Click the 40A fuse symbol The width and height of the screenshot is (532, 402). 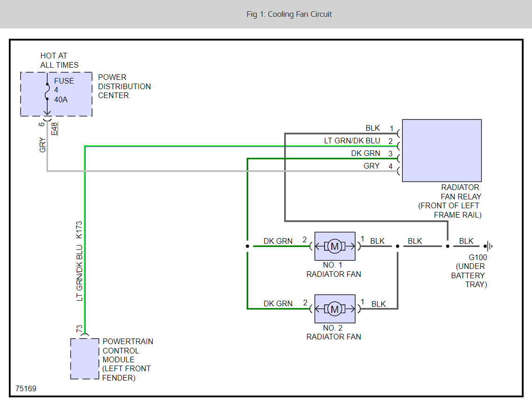[47, 93]
